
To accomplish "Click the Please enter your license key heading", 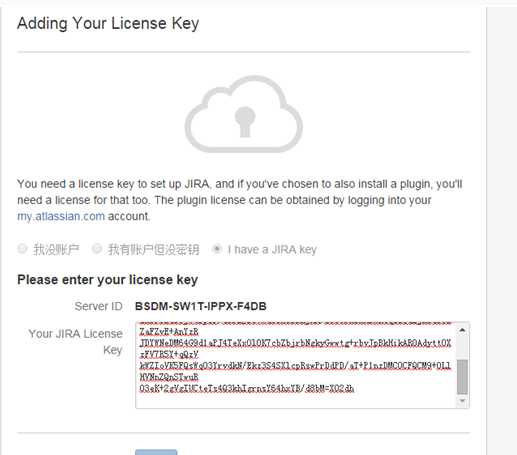I will click(107, 279).
